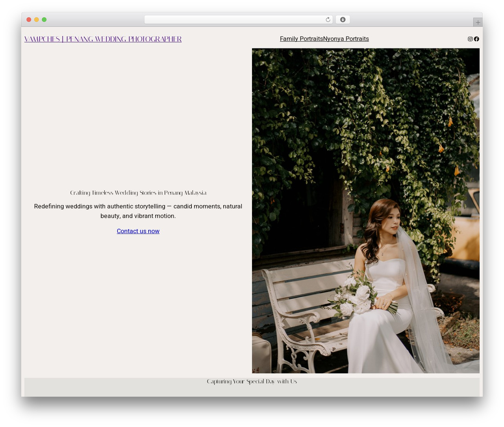Follow the Contact us now link

pos(138,231)
